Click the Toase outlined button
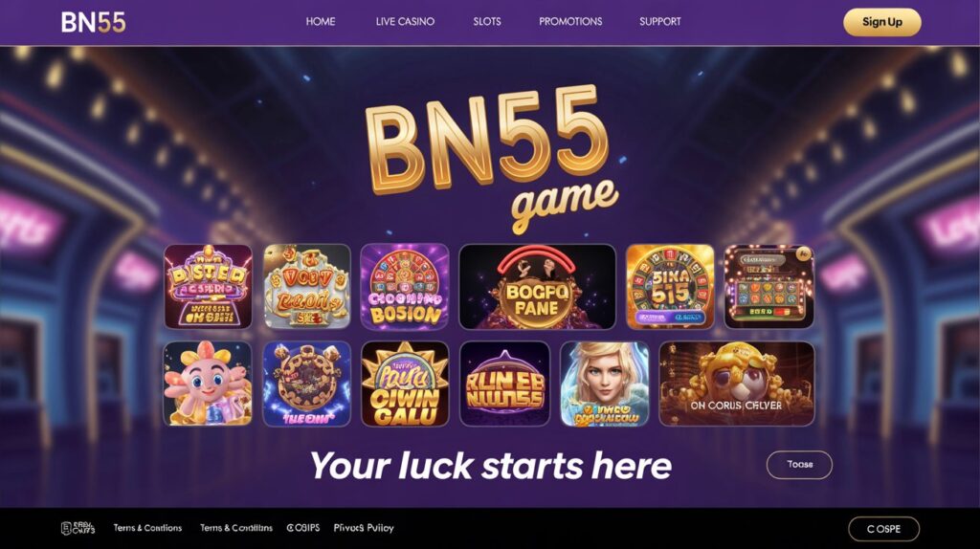Viewport: 980px width, 549px height. tap(799, 465)
